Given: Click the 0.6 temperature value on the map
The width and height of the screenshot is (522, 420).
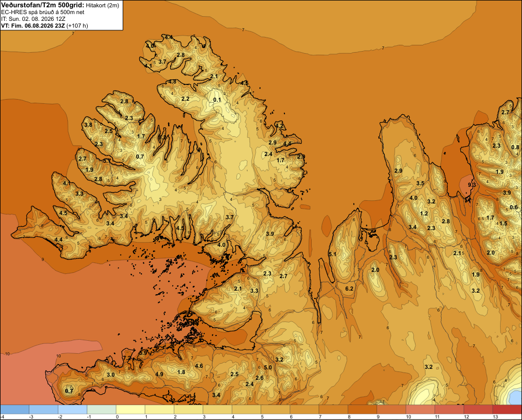Looking at the screenshot, I should pos(514,207).
